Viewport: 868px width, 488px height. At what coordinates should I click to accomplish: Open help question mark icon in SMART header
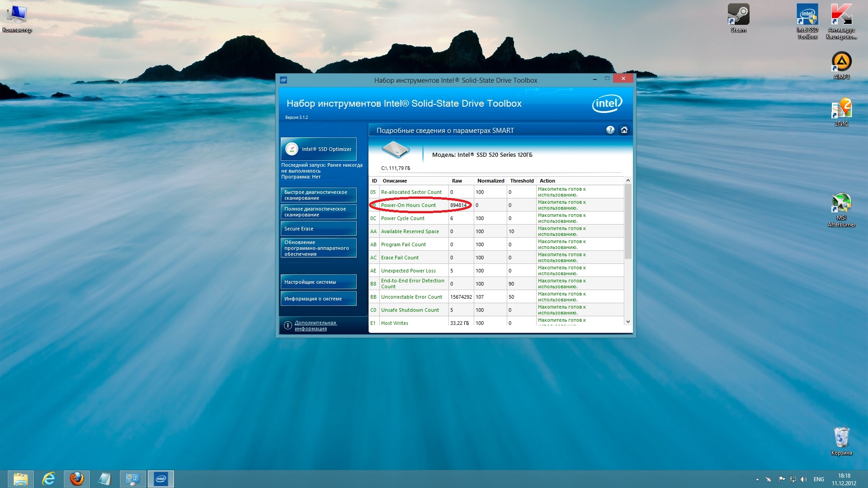click(x=610, y=130)
